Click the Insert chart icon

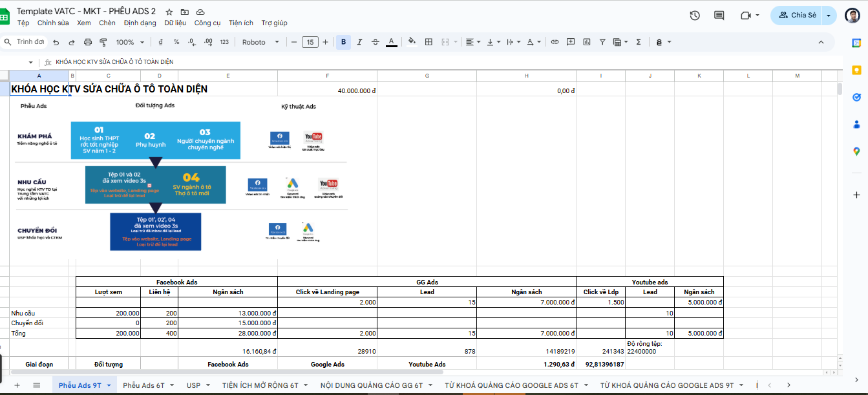click(587, 42)
